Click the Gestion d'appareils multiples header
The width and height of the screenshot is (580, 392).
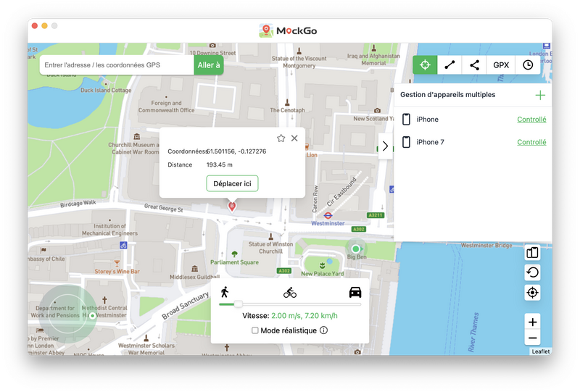pos(447,95)
